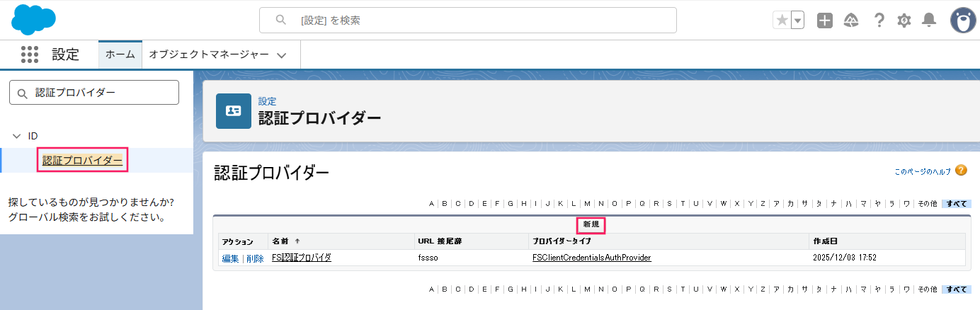
Task: Open the help question mark icon
Action: [879, 21]
